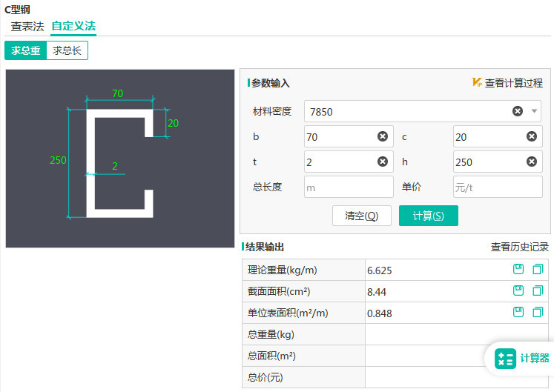Save the 单位表面积 result 0.848
The height and width of the screenshot is (392, 554).
(x=518, y=312)
